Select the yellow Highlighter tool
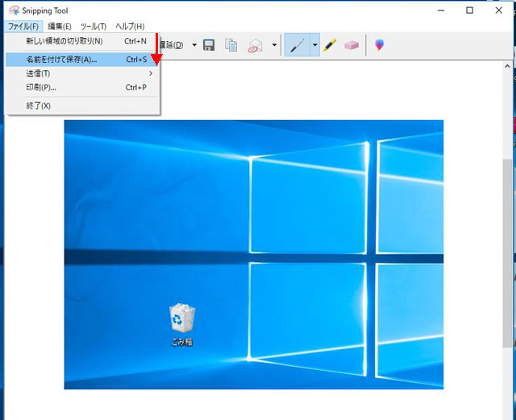Screen dimensions: 516x420 point(330,45)
